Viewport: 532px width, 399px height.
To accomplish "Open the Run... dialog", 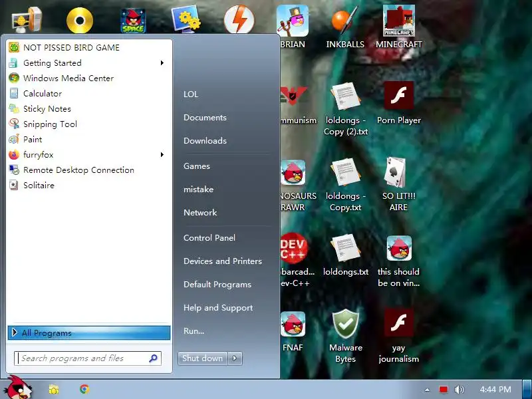I will 194,331.
